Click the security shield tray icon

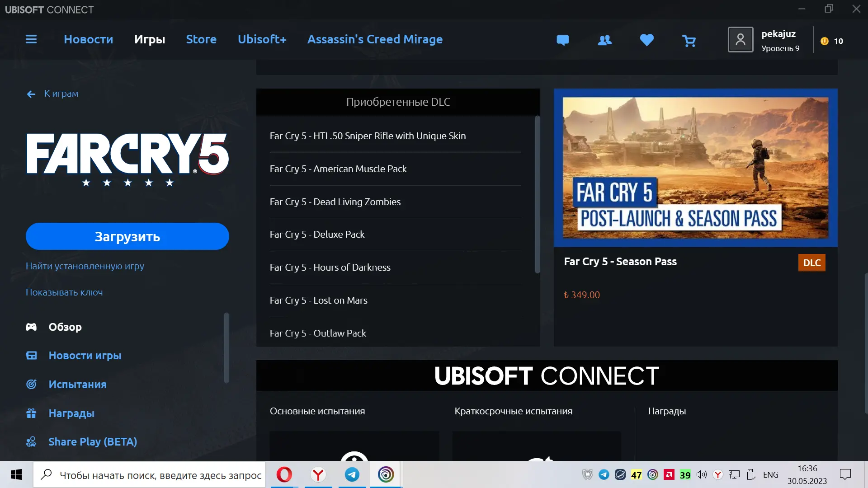pyautogui.click(x=587, y=474)
